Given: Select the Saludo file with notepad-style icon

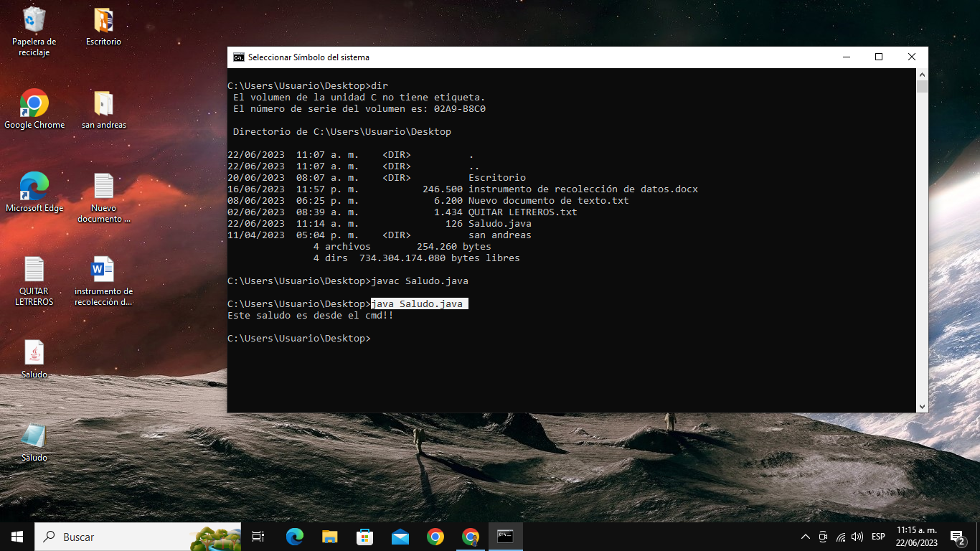Looking at the screenshot, I should 34,443.
